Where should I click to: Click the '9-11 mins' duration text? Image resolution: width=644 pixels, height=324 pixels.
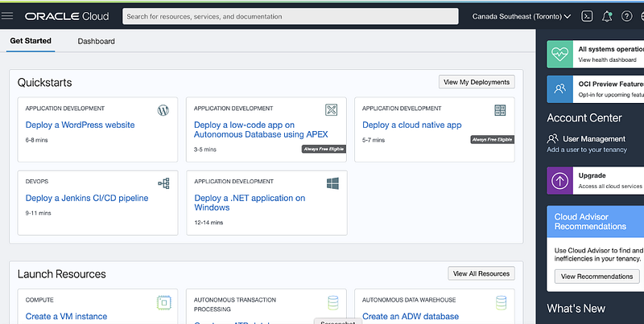click(x=38, y=213)
